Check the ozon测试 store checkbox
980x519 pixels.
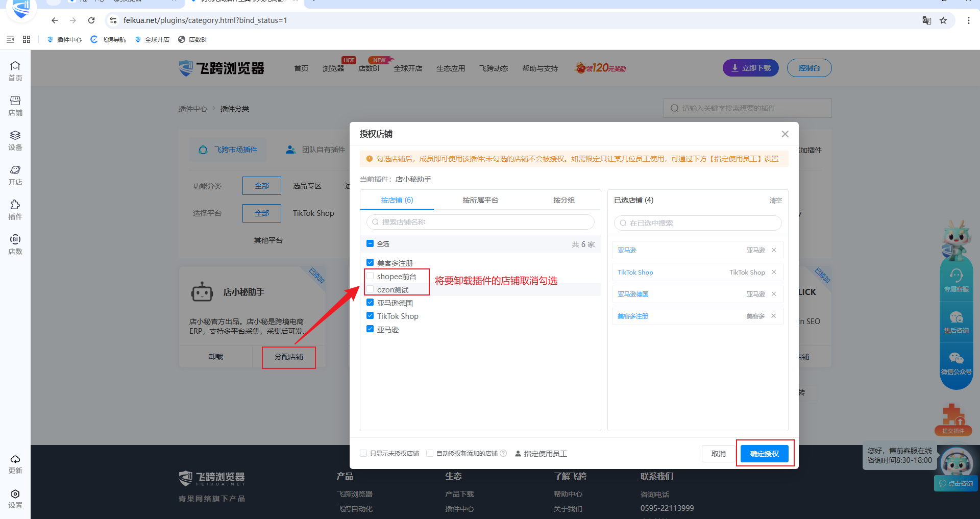click(370, 289)
